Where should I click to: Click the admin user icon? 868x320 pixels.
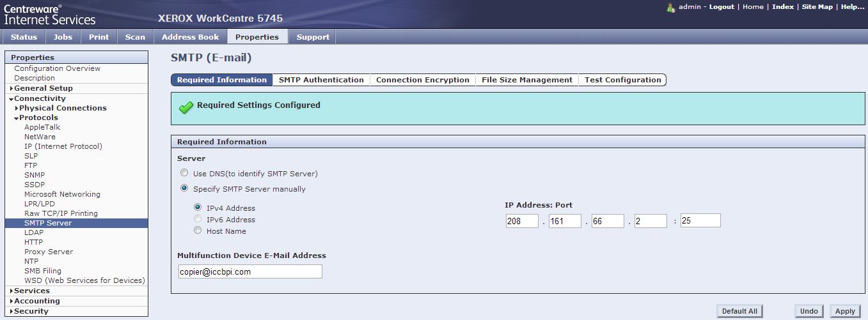click(x=671, y=7)
